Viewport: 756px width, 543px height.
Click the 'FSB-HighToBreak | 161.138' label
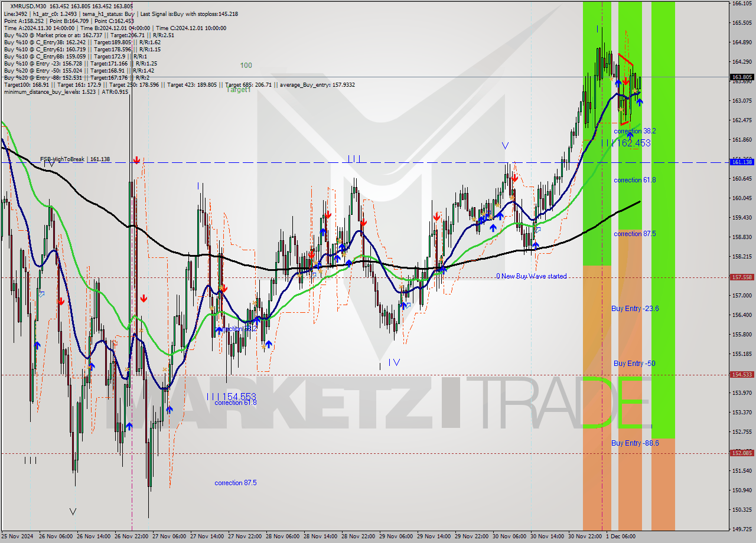point(75,159)
